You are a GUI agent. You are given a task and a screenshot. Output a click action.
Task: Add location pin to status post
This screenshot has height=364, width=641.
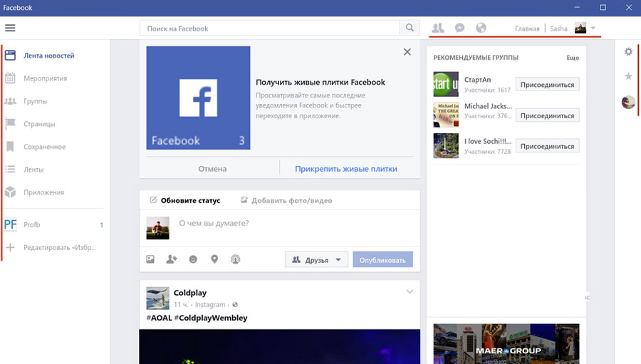(x=214, y=260)
